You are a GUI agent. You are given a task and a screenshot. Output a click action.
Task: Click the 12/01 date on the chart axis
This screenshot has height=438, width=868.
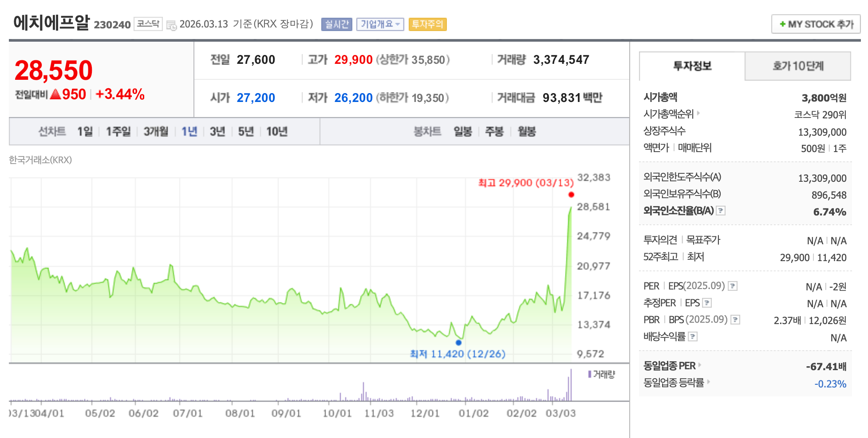425,413
